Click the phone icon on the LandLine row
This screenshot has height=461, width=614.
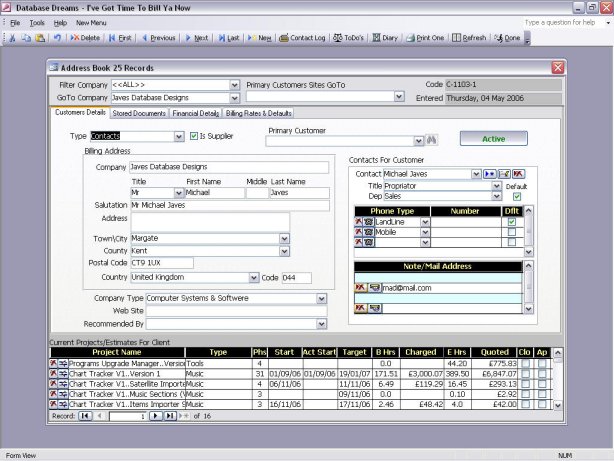point(370,222)
